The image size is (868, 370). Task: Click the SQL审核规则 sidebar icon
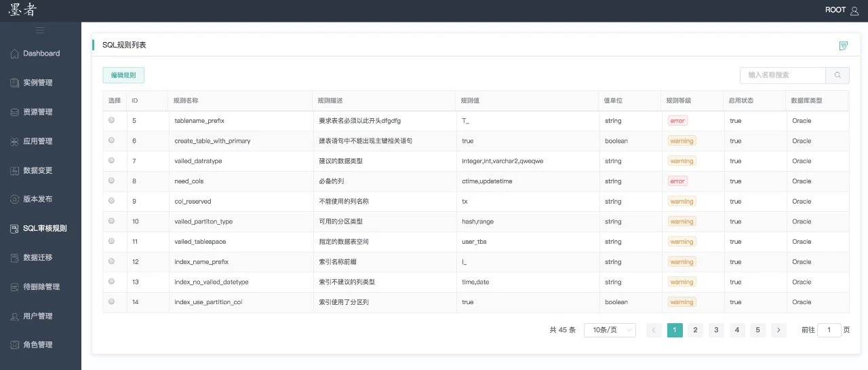point(15,229)
